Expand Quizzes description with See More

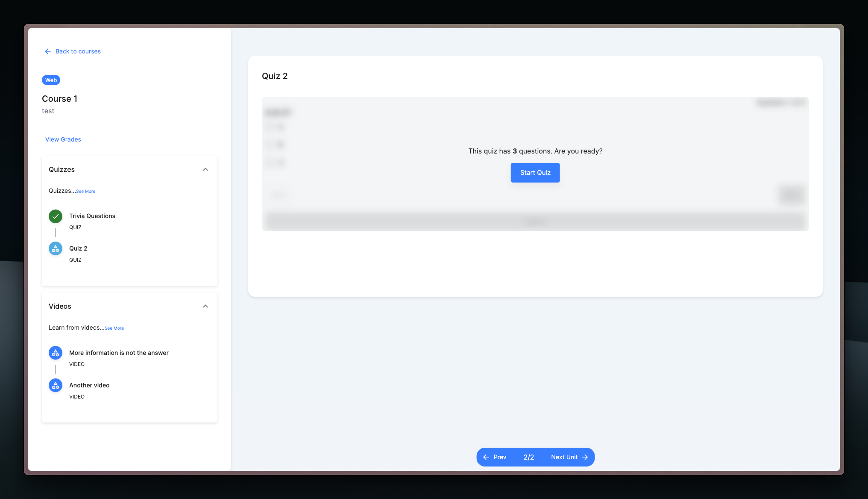85,192
